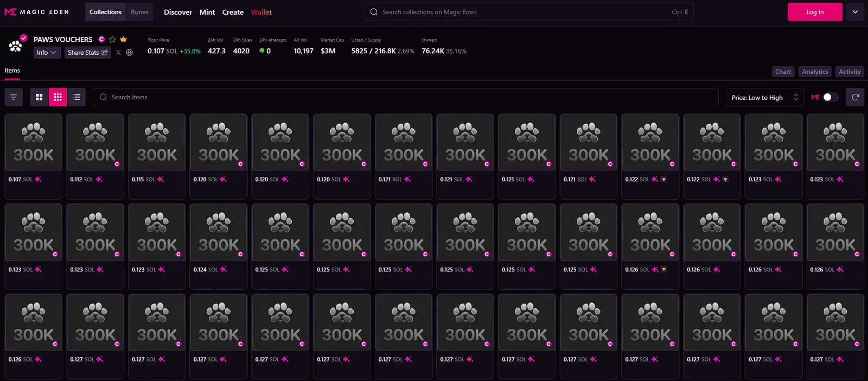The width and height of the screenshot is (868, 381).
Task: Click the sparkle icon on the 0.107 SOL card
Action: (38, 179)
